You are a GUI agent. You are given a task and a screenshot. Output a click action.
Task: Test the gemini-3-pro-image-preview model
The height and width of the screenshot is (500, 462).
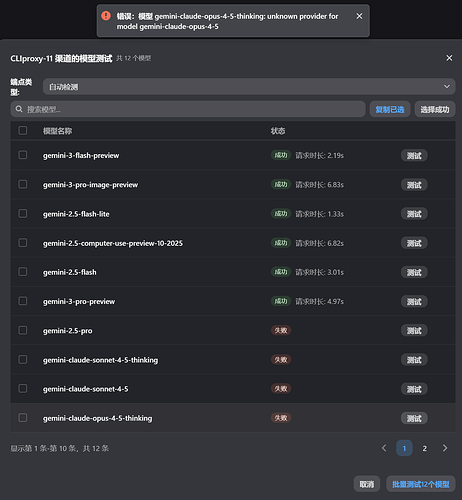pos(414,185)
